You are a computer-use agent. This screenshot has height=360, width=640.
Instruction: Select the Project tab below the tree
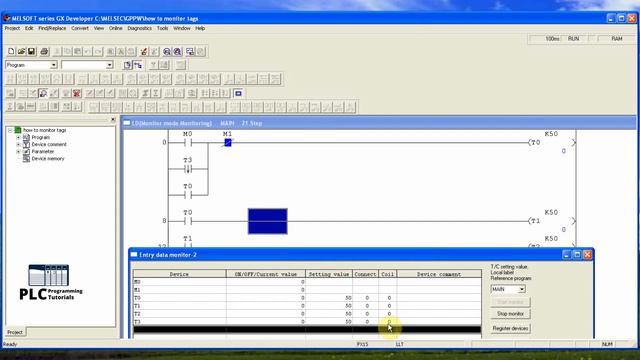pyautogui.click(x=15, y=332)
